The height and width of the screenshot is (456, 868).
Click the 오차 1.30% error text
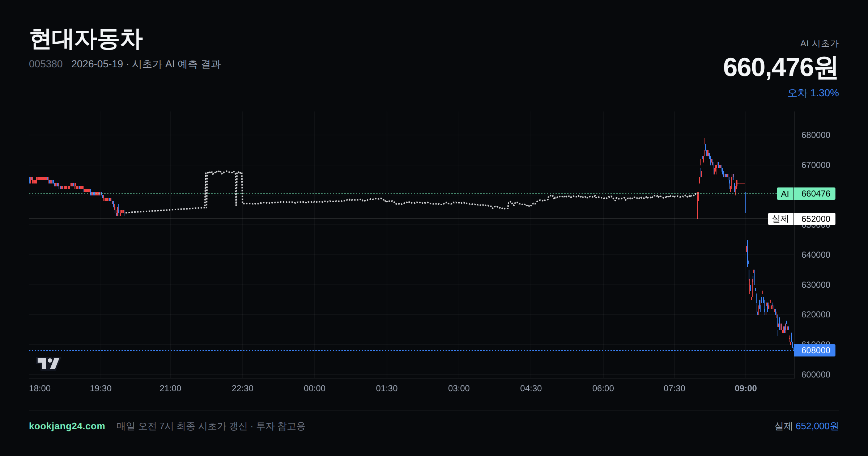coord(813,93)
